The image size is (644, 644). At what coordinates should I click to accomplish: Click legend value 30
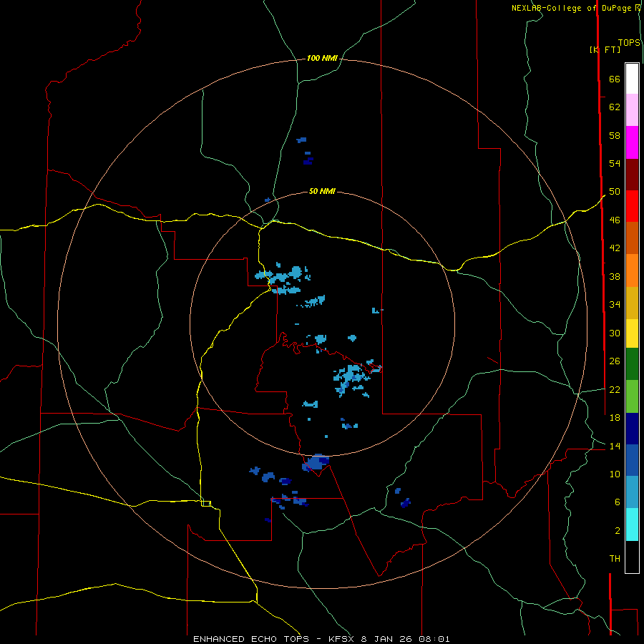pyautogui.click(x=615, y=333)
